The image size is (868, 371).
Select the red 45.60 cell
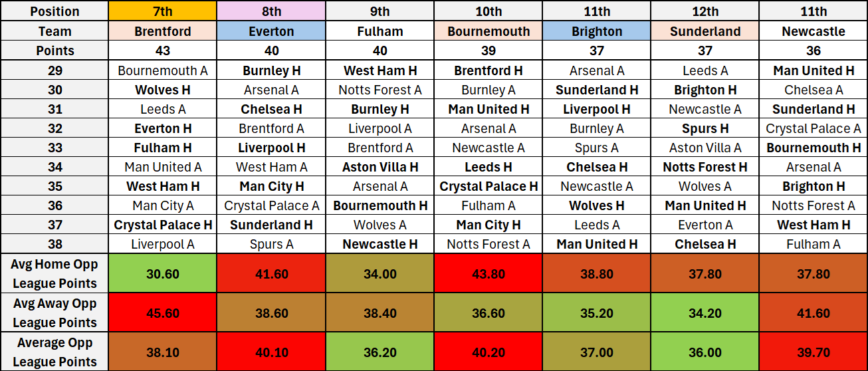coord(162,312)
